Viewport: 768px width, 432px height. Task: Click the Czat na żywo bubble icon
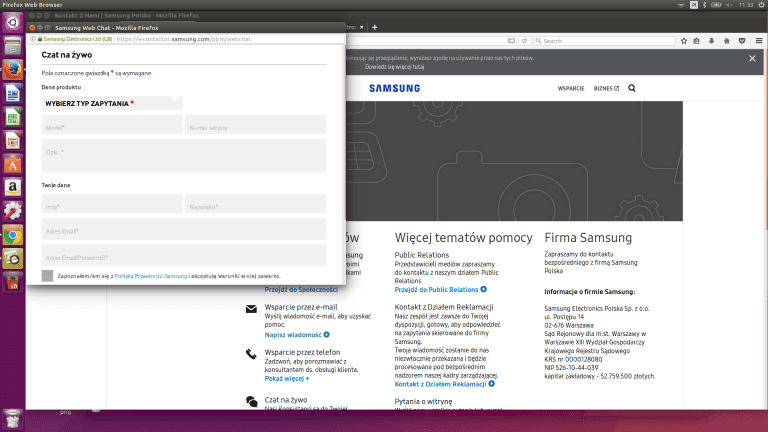(x=252, y=402)
